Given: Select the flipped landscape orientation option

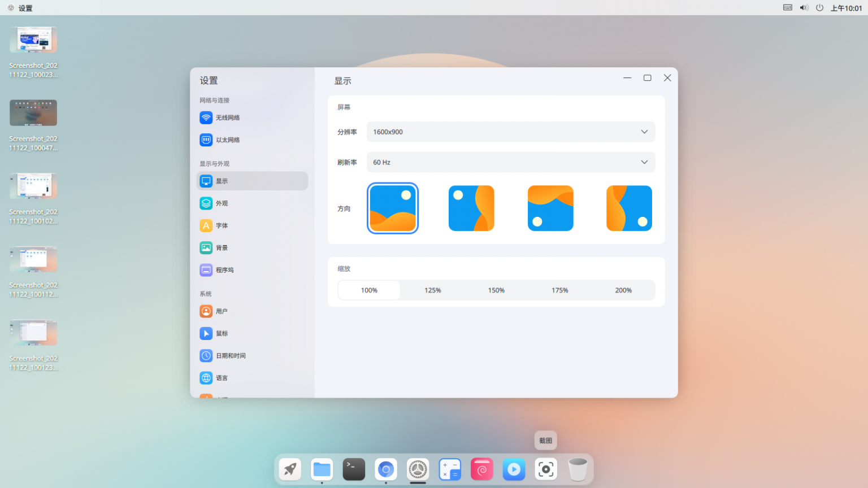Looking at the screenshot, I should [x=550, y=208].
